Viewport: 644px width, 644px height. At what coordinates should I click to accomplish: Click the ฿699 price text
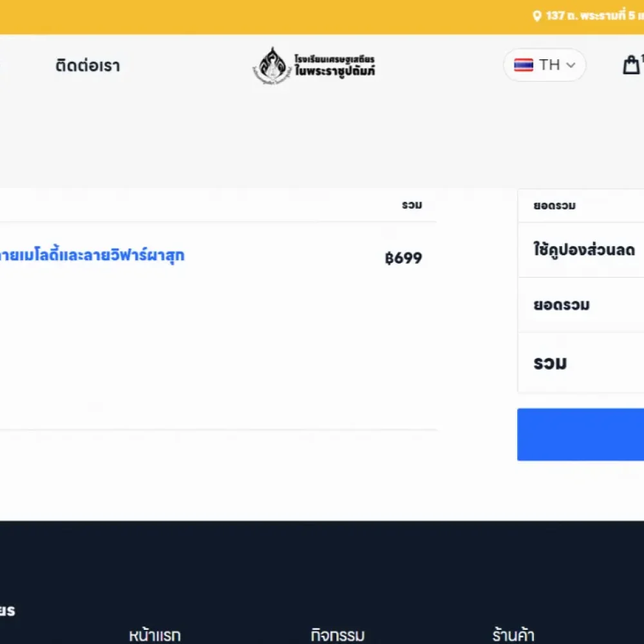click(403, 258)
